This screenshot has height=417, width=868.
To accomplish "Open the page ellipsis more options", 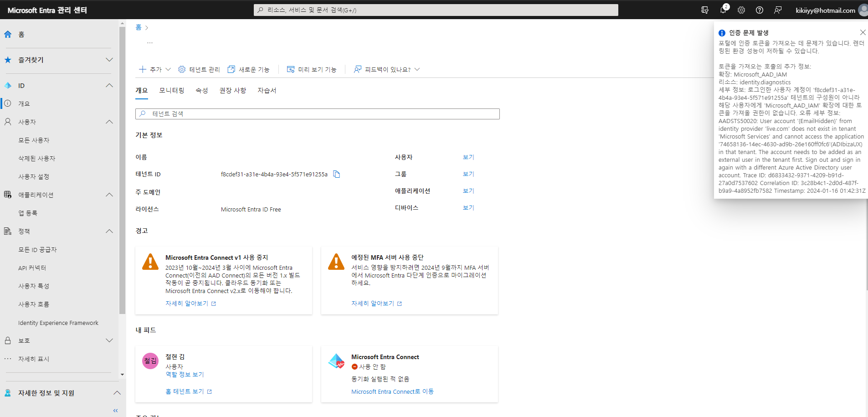I will pyautogui.click(x=150, y=43).
